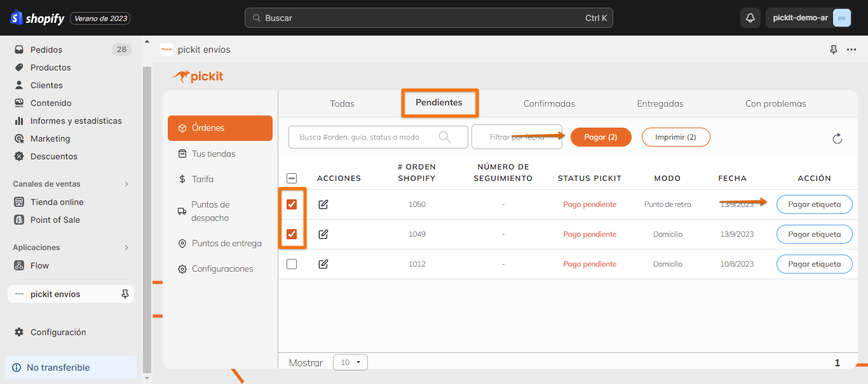
Task: Expand the Aplicaciones section chevron
Action: pyautogui.click(x=126, y=248)
